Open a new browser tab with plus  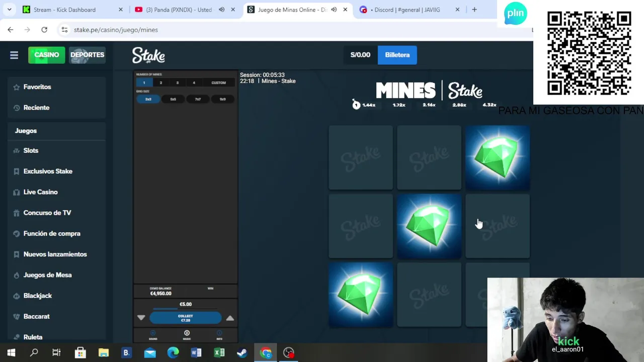point(474,10)
